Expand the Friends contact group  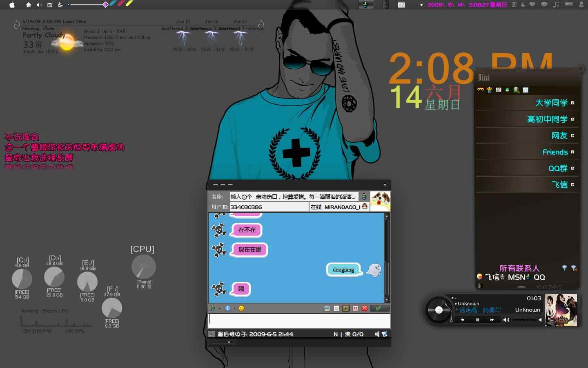pos(572,152)
